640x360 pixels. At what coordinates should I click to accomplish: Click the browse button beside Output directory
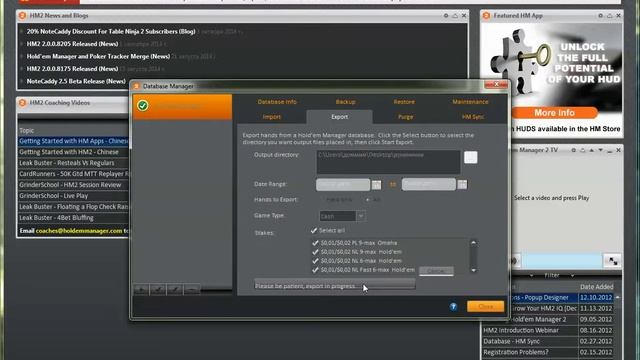coord(471,157)
